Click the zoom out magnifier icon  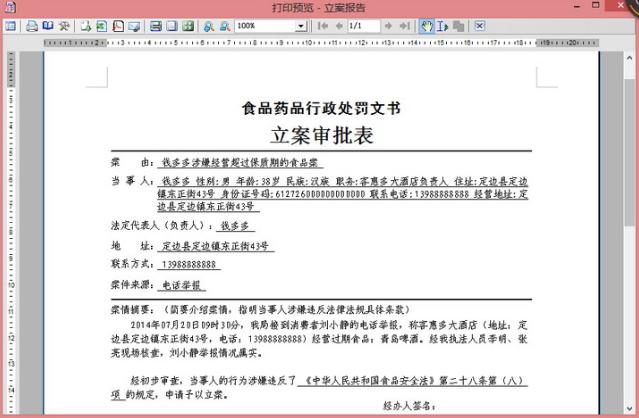[224, 26]
